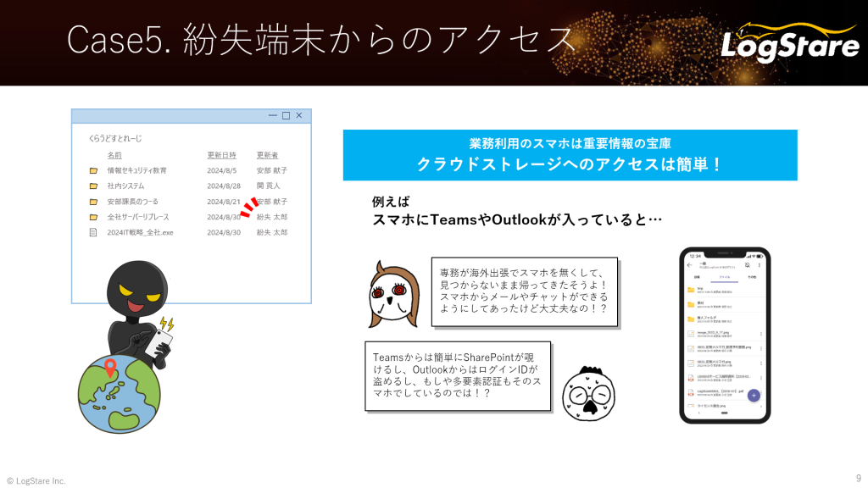Tap the muted bell icon on phone
This screenshot has height=488, width=868.
click(x=748, y=265)
